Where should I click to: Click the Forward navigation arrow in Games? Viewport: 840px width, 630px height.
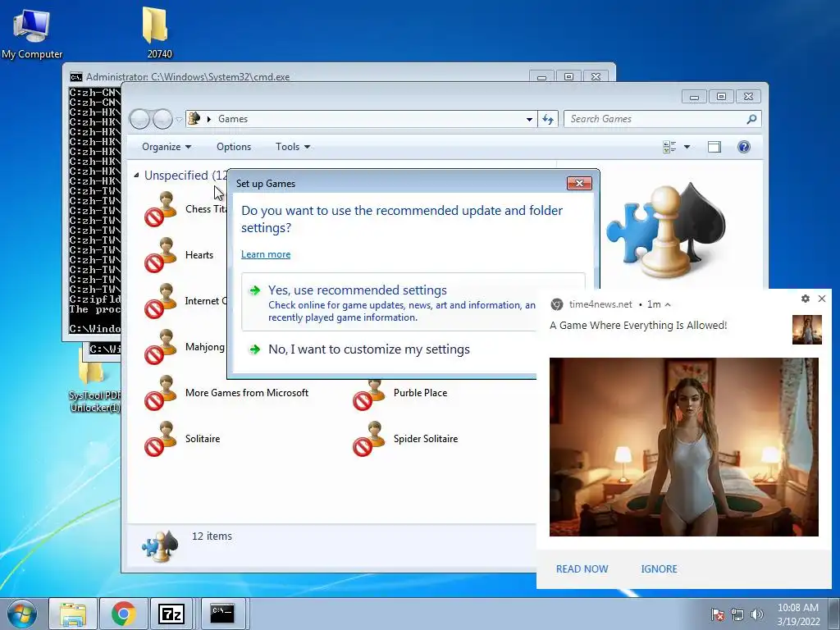pos(162,119)
